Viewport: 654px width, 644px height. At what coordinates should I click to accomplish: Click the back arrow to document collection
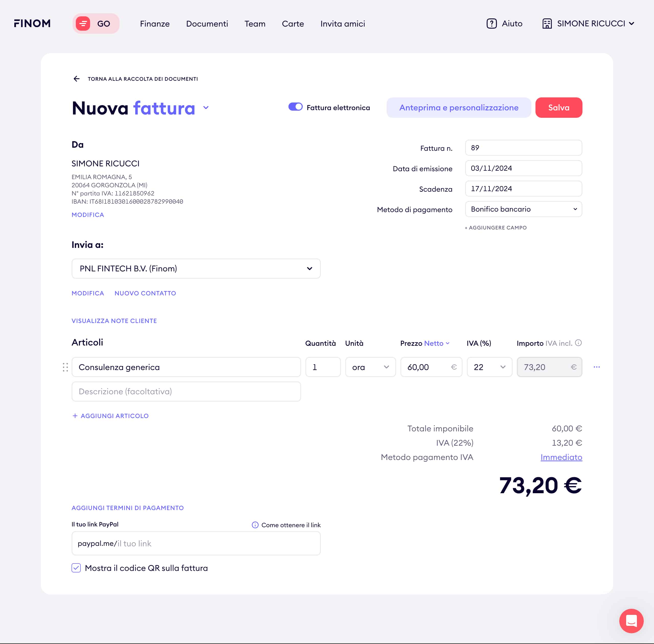point(77,79)
